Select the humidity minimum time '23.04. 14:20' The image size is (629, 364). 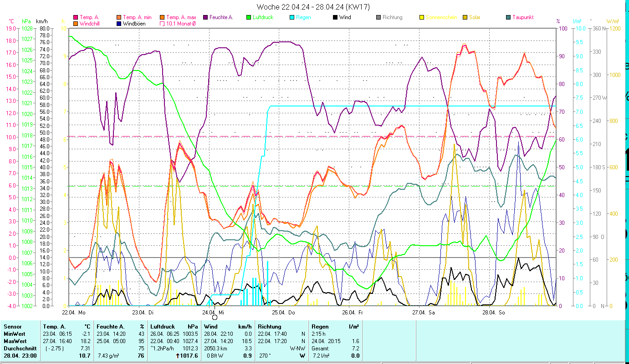112,334
